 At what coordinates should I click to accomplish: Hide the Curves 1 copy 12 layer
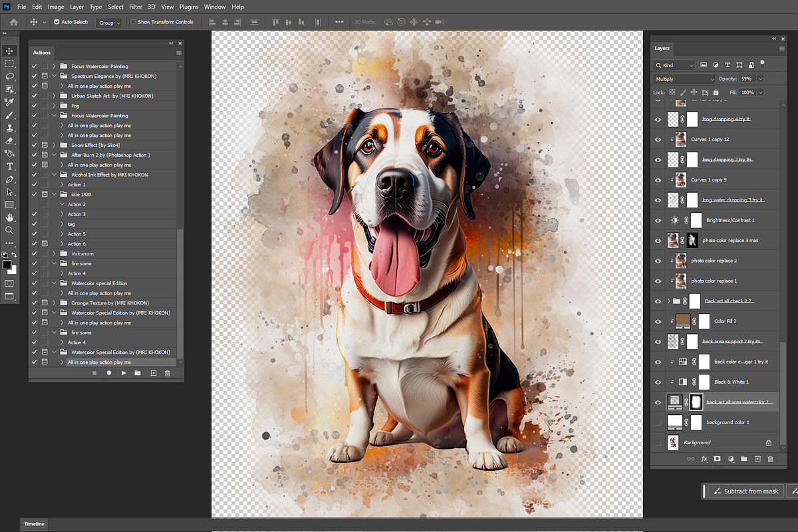pyautogui.click(x=658, y=139)
